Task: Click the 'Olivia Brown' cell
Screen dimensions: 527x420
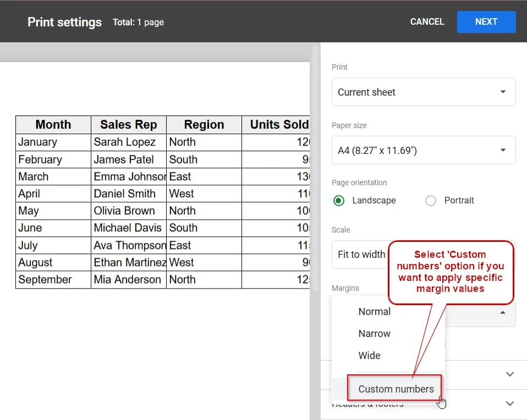Action: (x=128, y=211)
